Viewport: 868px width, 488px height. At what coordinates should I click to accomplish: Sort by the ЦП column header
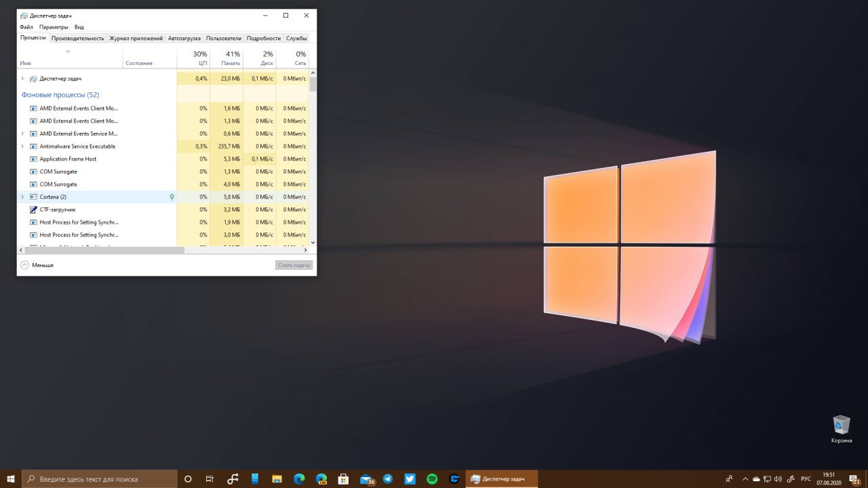[x=193, y=58]
